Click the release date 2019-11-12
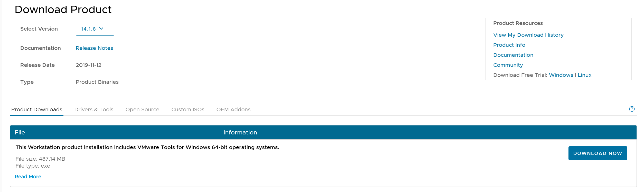Screen dimensions: 644x192 tap(88, 65)
